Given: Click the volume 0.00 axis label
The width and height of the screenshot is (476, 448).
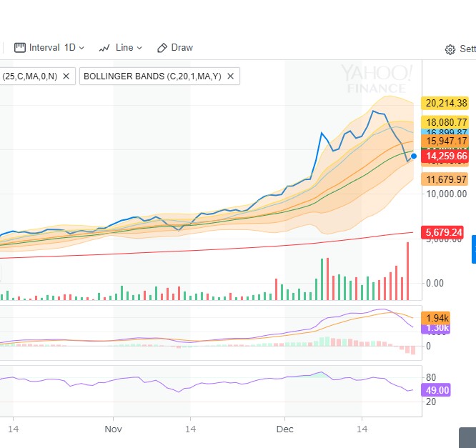Looking at the screenshot, I should click(435, 284).
